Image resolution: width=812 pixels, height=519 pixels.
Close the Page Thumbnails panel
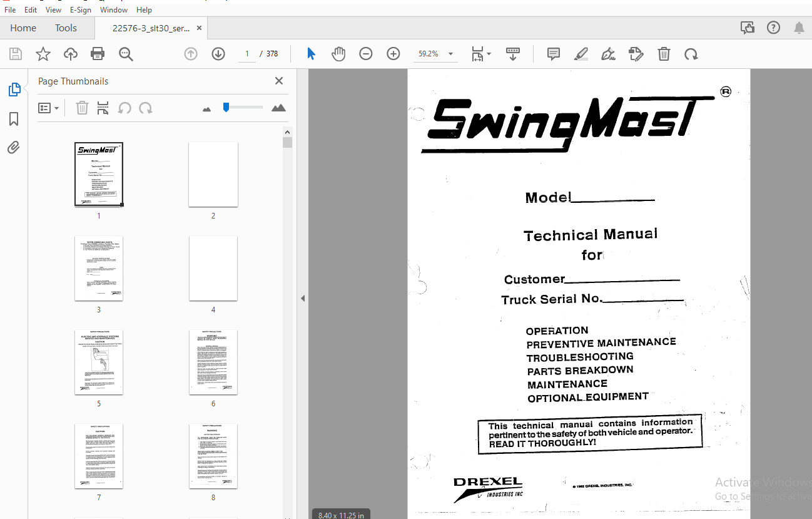coord(279,81)
